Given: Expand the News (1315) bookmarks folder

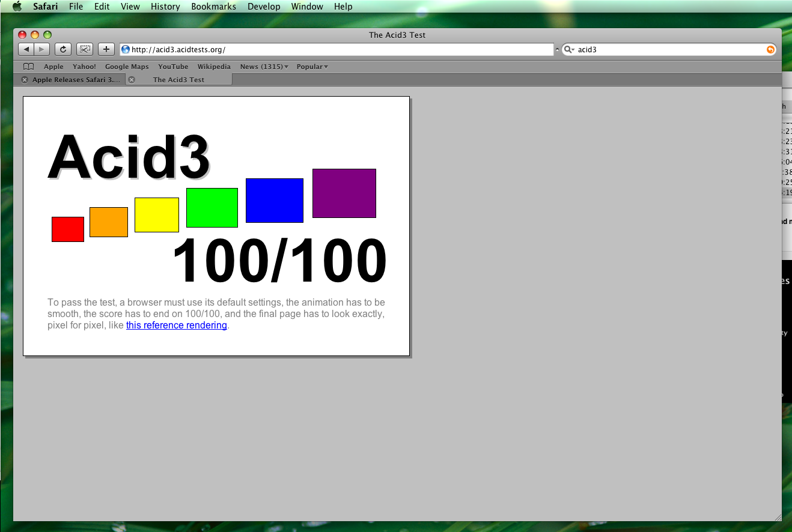Looking at the screenshot, I should [x=264, y=67].
